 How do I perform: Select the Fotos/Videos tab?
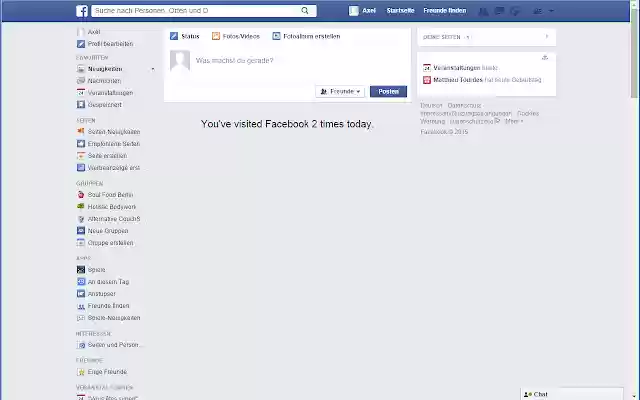(x=236, y=36)
